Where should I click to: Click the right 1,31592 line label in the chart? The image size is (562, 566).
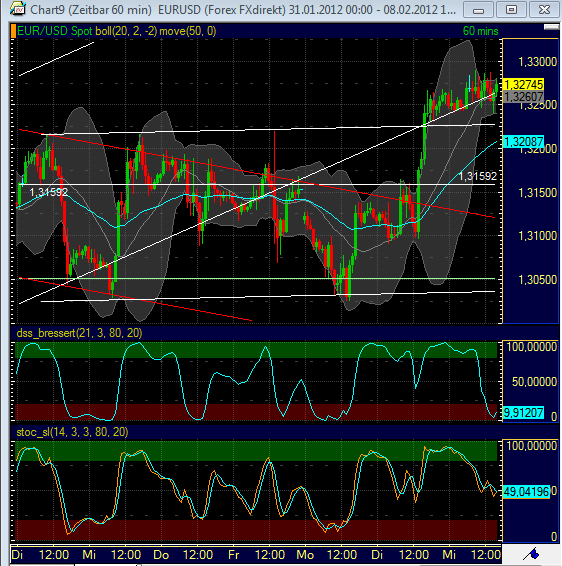pos(478,176)
